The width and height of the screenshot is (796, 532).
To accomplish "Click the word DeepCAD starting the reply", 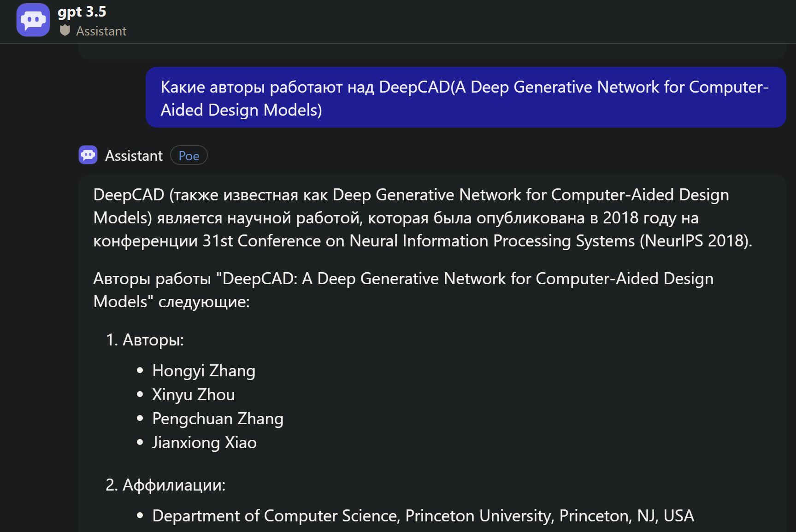I will (129, 195).
